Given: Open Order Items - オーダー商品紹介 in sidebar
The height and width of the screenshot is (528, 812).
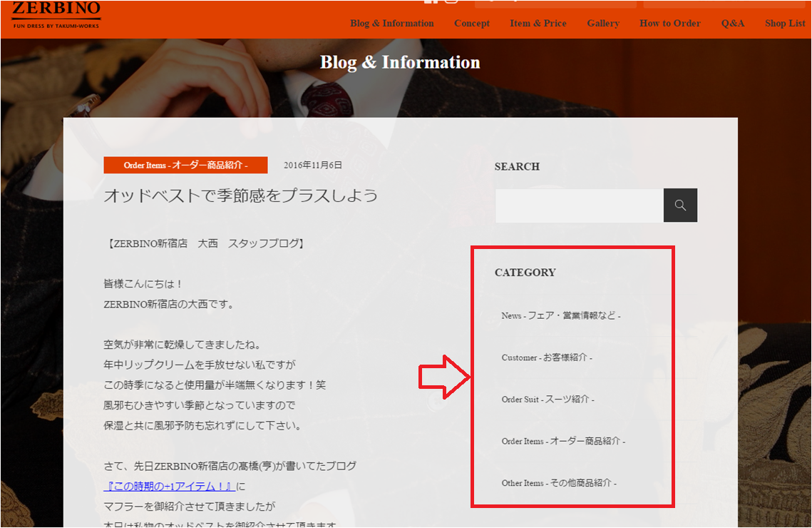Looking at the screenshot, I should tap(562, 442).
